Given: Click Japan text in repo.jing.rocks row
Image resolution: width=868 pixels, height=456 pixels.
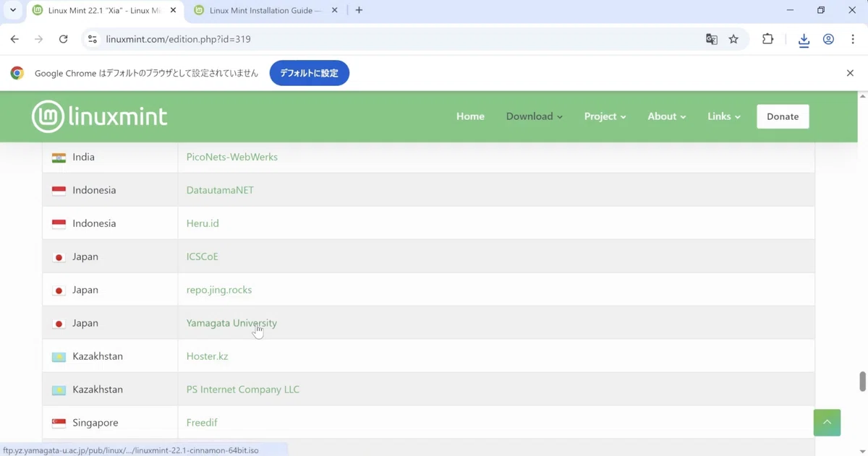Looking at the screenshot, I should pos(85,290).
